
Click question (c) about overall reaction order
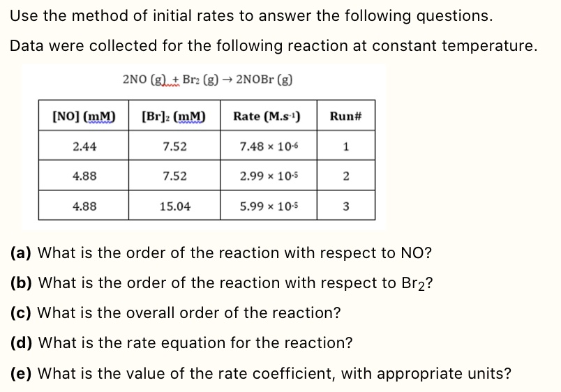pos(176,313)
